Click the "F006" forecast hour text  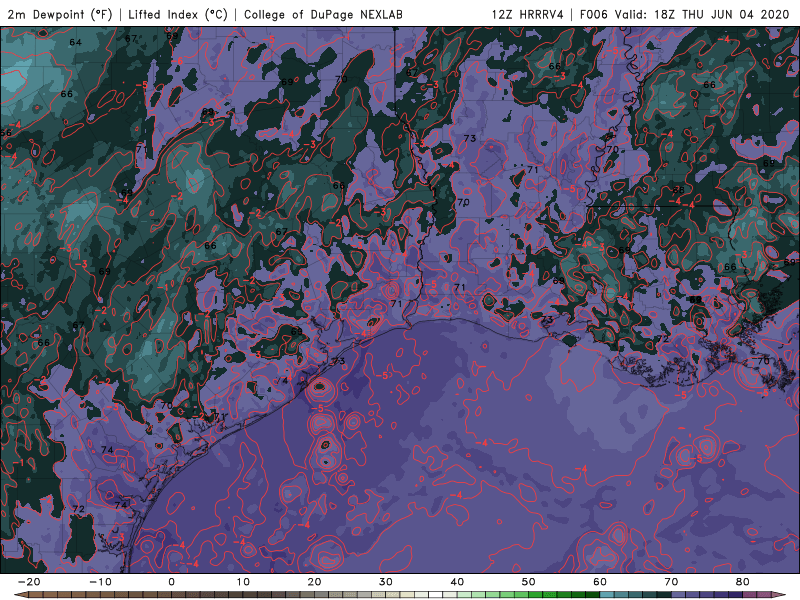(x=594, y=14)
